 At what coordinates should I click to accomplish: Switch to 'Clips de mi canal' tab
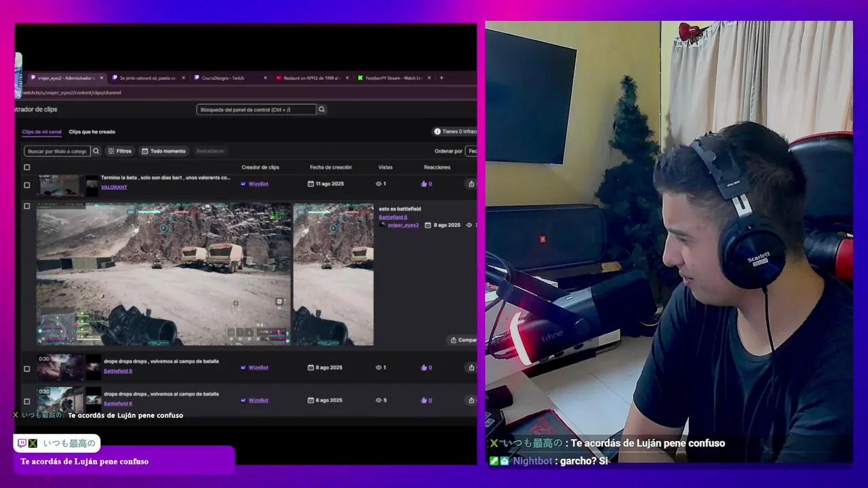tap(42, 131)
